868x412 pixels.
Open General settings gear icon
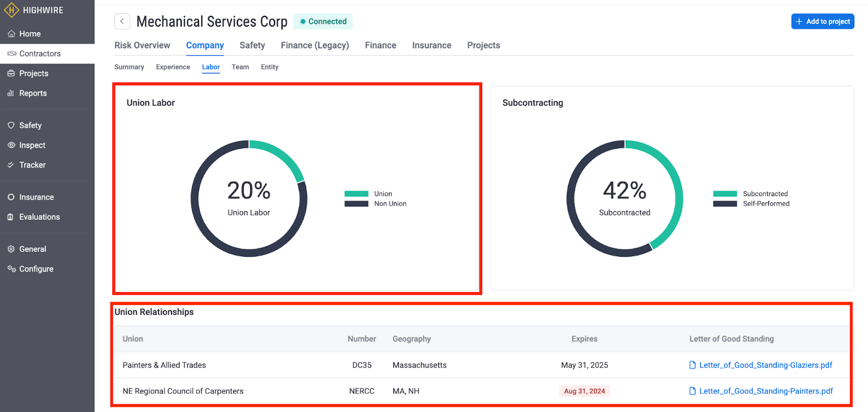pos(11,249)
